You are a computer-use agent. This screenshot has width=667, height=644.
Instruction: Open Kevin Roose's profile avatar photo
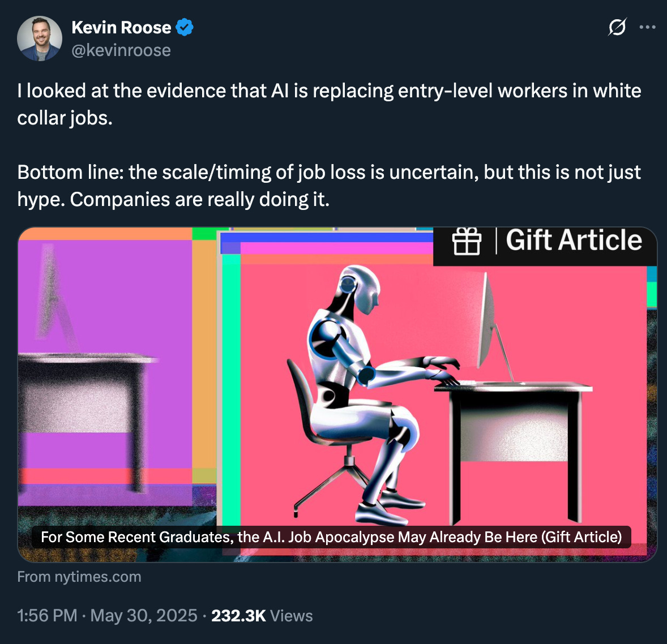(39, 38)
